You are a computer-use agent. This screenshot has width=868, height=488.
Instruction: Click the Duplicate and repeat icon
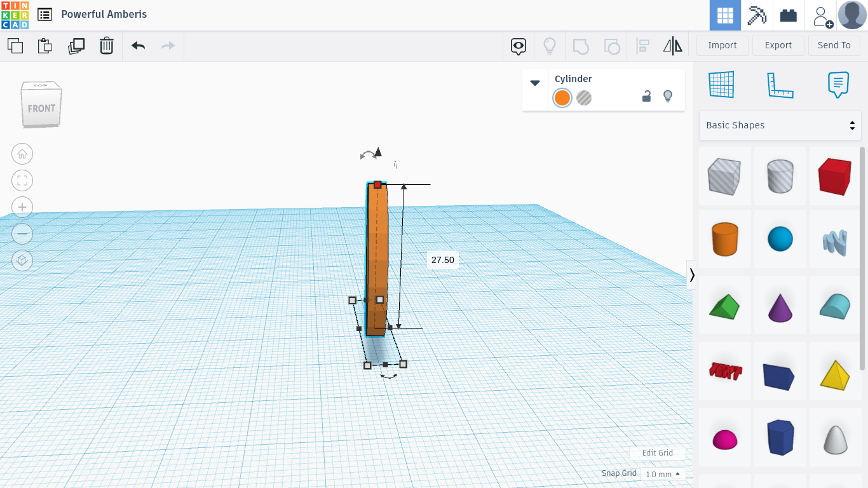(x=76, y=46)
